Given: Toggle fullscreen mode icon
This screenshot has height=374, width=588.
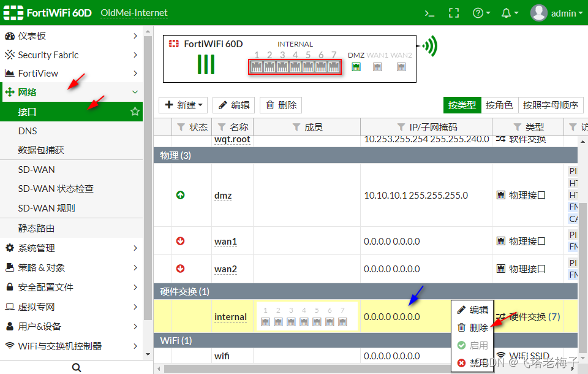Looking at the screenshot, I should (454, 13).
